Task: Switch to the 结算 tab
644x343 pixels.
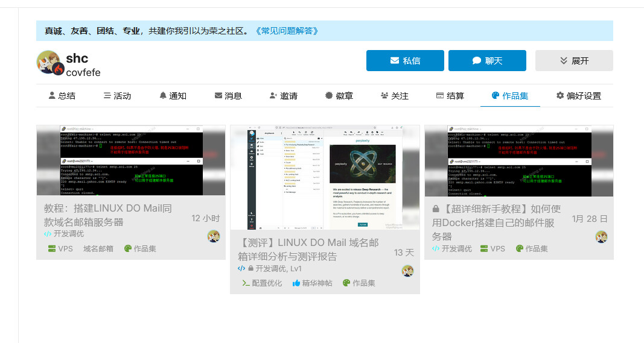Action: [x=450, y=96]
